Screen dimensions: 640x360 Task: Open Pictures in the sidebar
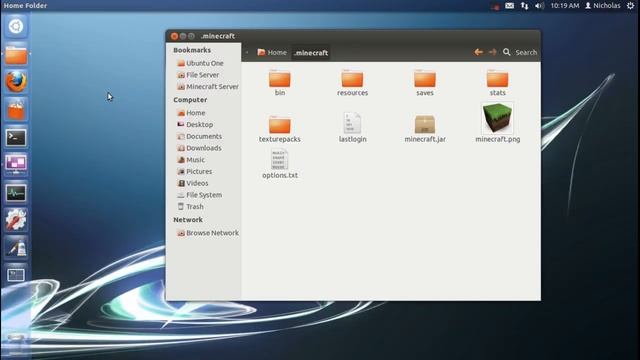pyautogui.click(x=194, y=171)
